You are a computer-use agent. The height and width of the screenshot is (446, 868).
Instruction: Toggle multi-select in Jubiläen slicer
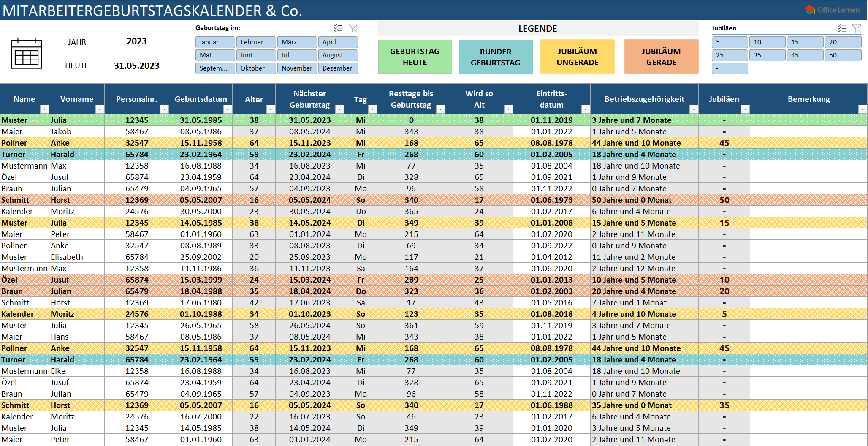(x=841, y=28)
